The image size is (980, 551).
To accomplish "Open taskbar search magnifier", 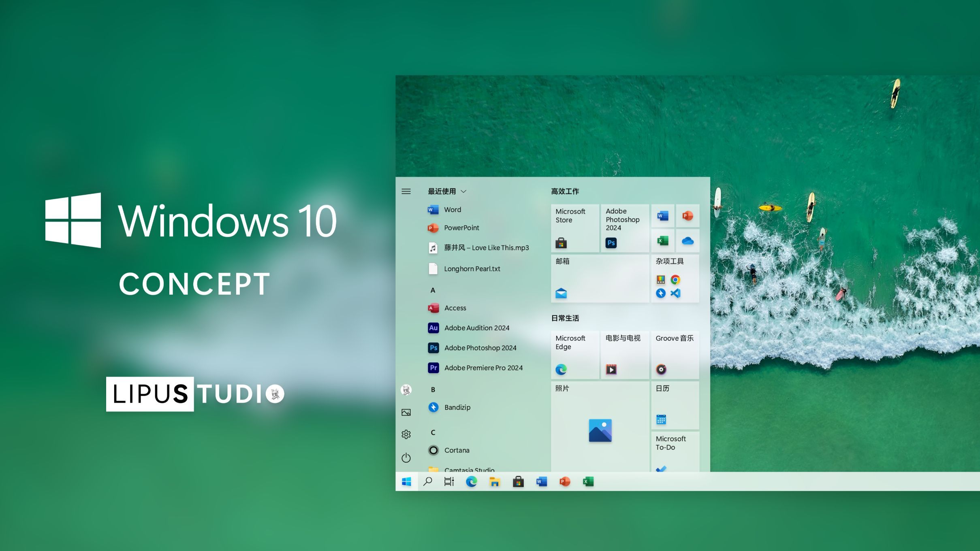I will (x=428, y=481).
